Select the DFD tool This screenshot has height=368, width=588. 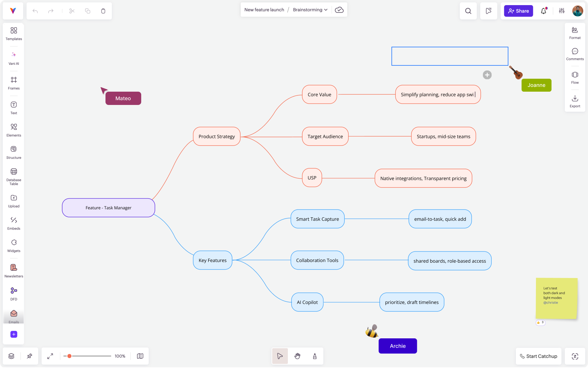point(14,293)
